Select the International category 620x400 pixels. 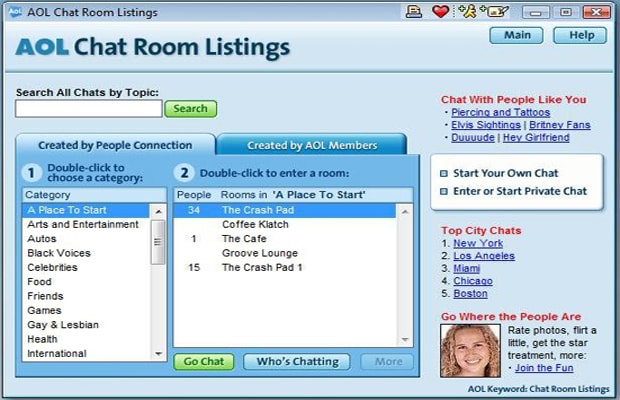[x=86, y=353]
